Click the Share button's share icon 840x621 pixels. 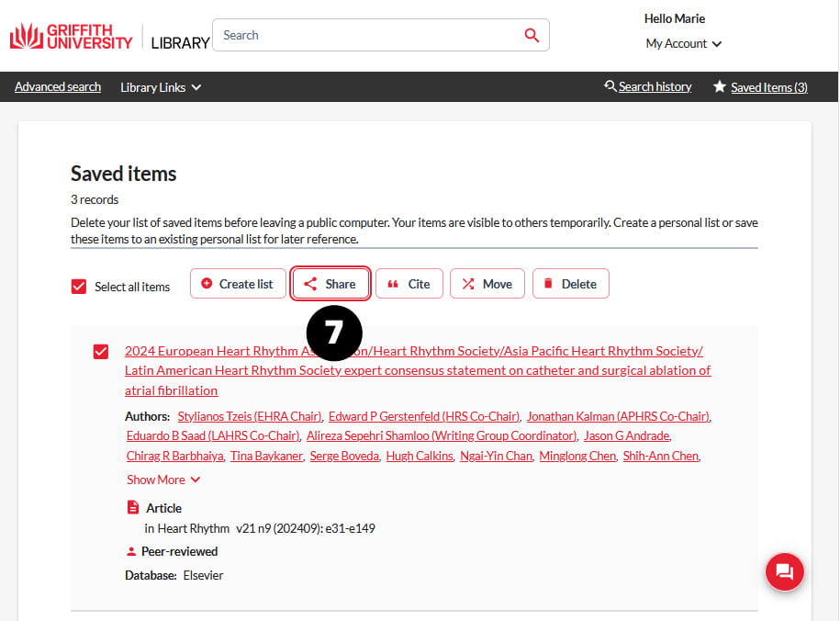point(310,284)
